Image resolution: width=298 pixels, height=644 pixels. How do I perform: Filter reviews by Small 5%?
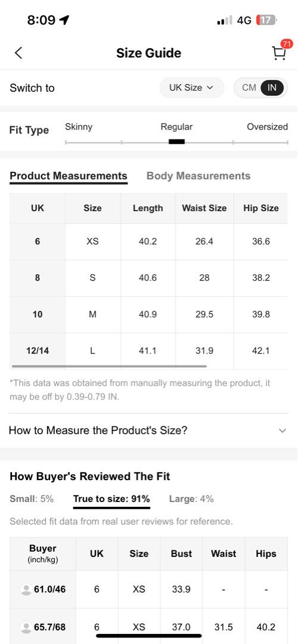[32, 499]
